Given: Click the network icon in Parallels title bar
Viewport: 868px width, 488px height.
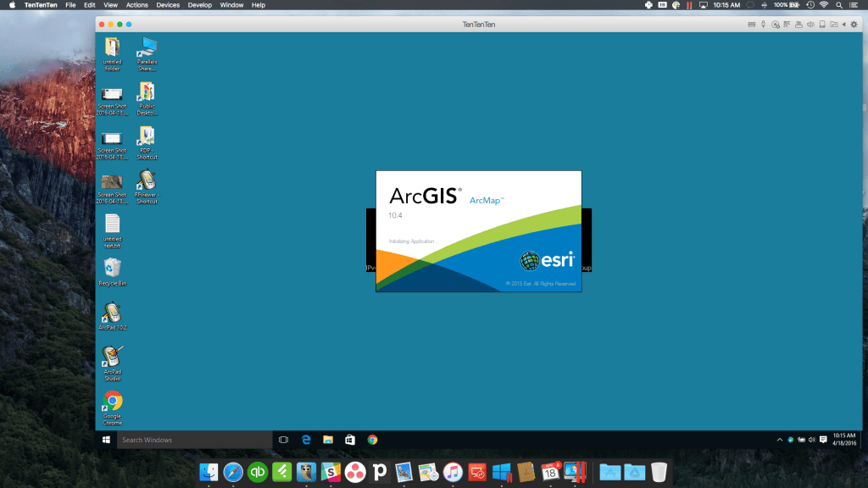Looking at the screenshot, I should click(787, 25).
